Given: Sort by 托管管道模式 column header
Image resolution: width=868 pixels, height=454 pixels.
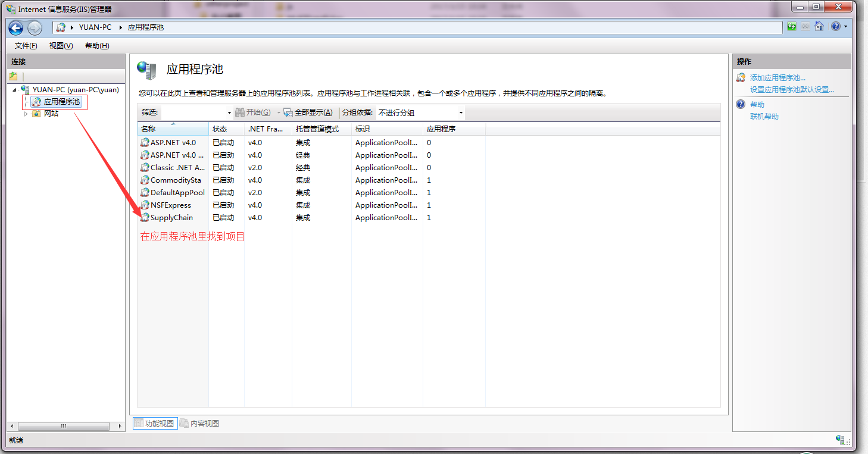Looking at the screenshot, I should (x=321, y=129).
